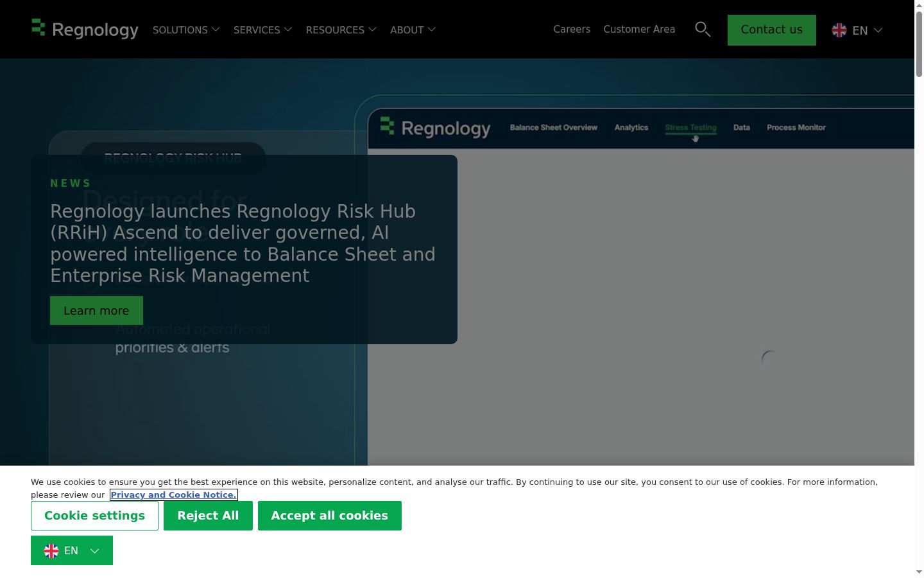
Task: Select the Data tab in the preview
Action: click(x=742, y=128)
